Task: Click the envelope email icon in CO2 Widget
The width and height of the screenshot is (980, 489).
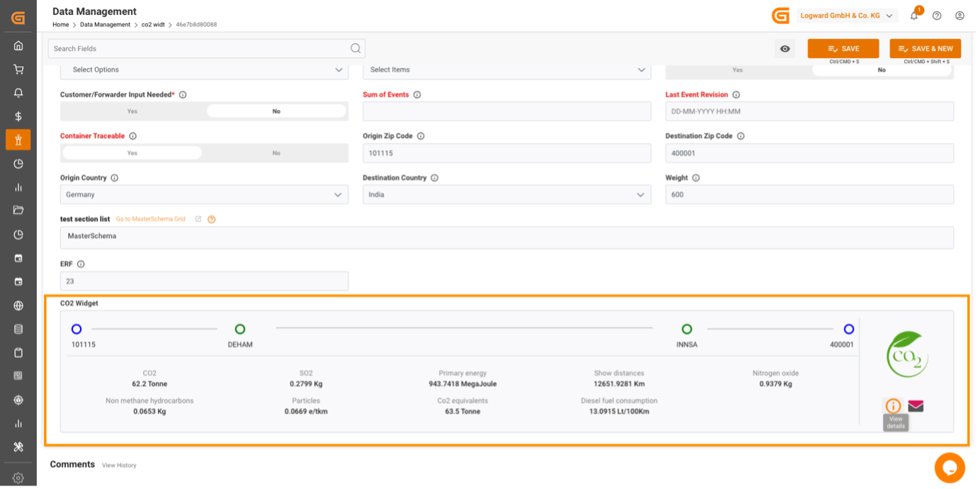Action: click(x=916, y=406)
